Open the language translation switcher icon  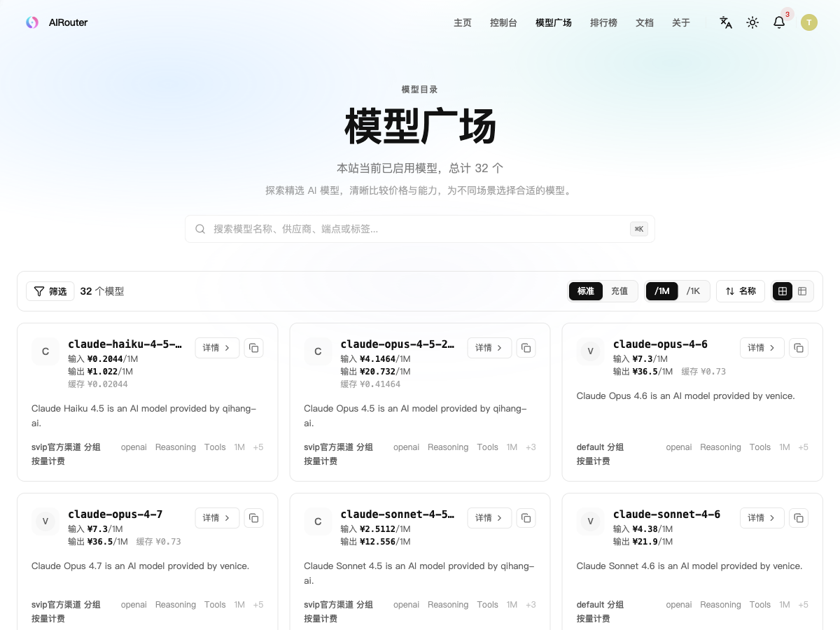pos(726,22)
